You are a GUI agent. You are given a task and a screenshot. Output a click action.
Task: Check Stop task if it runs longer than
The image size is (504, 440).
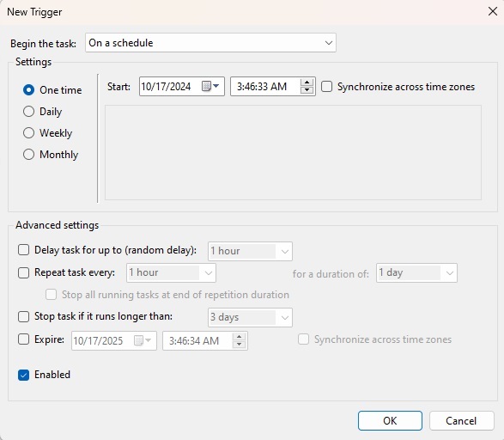pos(23,316)
